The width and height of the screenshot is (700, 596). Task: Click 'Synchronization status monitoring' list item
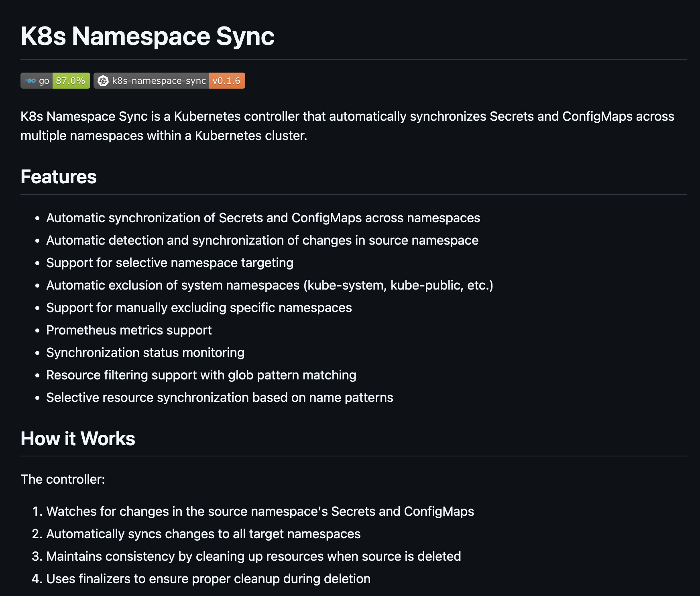pyautogui.click(x=145, y=353)
